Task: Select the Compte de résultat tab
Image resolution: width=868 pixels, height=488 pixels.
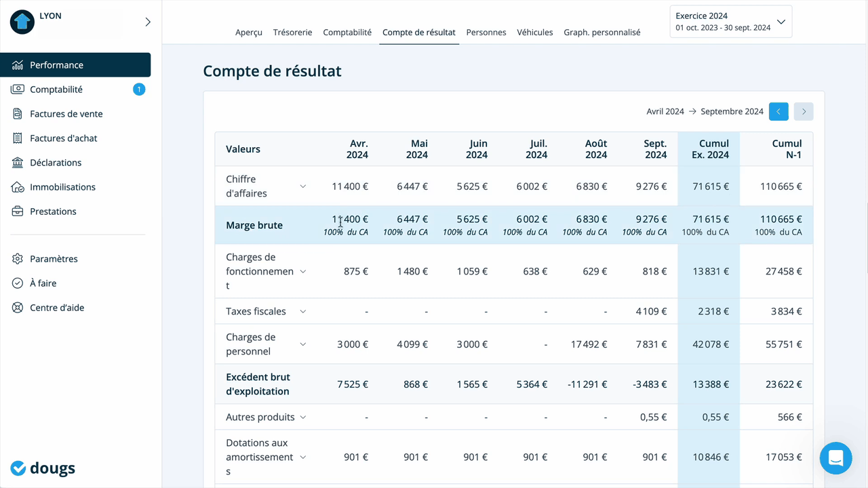Action: pyautogui.click(x=419, y=33)
